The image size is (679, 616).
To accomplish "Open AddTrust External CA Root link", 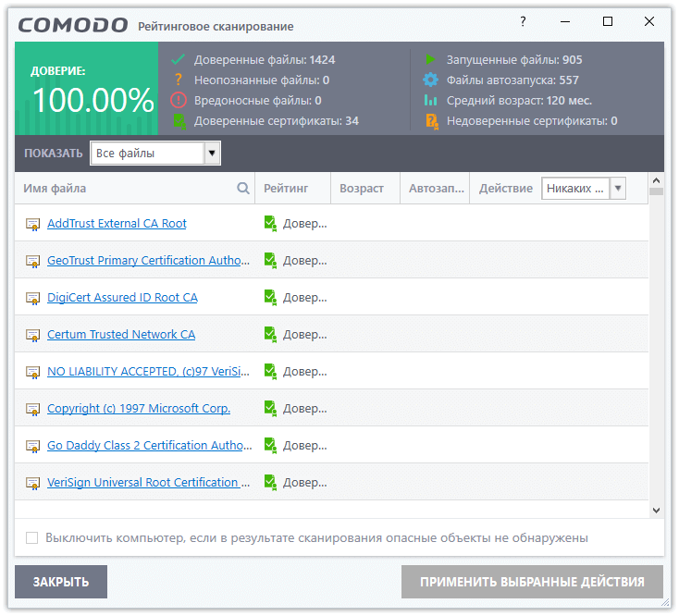I will point(117,224).
